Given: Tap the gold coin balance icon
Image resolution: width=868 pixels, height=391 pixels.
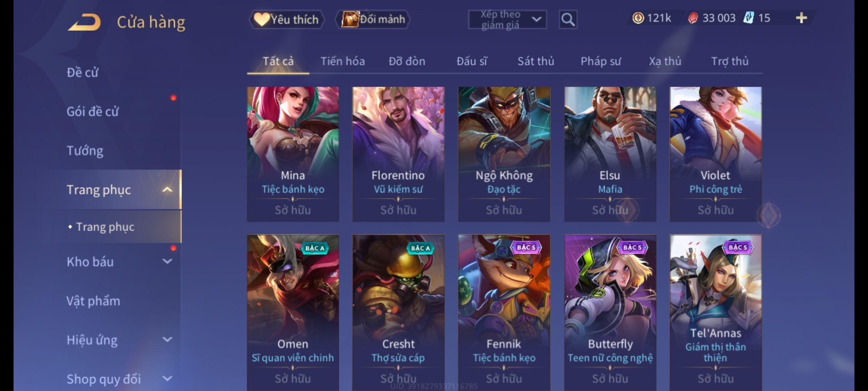Looking at the screenshot, I should [638, 18].
